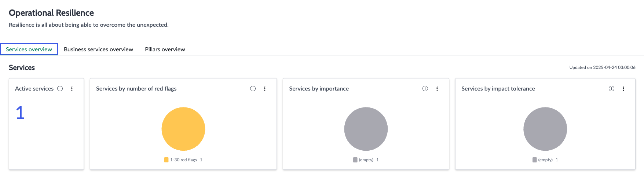This screenshot has width=644, height=176.
Task: Click the 'Services by impact tolerance' card title
Action: point(498,89)
